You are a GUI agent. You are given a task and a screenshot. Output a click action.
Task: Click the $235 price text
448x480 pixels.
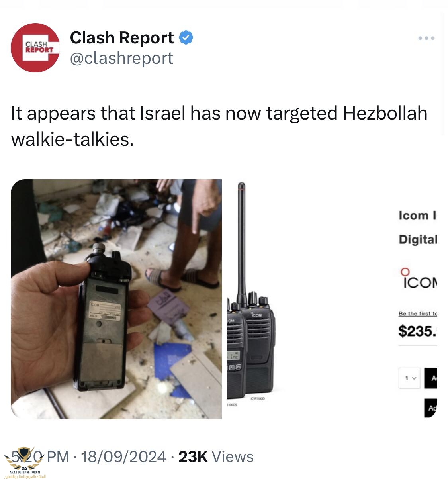point(418,331)
